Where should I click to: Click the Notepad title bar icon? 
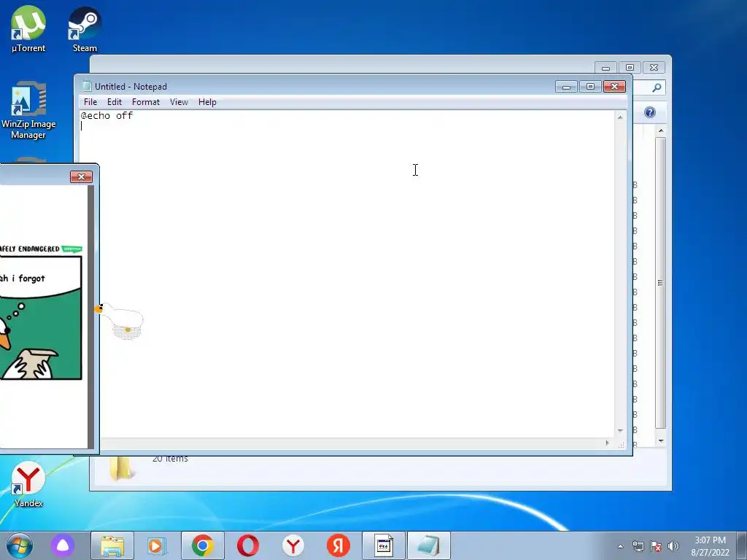[87, 86]
